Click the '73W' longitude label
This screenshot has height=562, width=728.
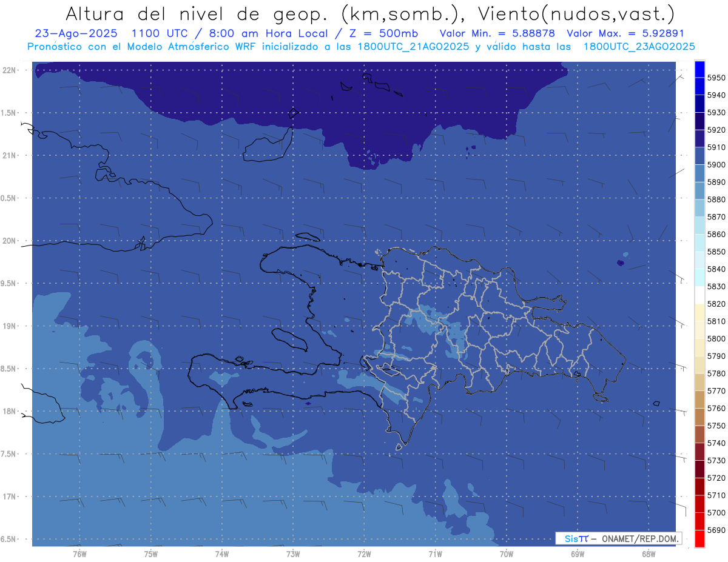(x=293, y=554)
